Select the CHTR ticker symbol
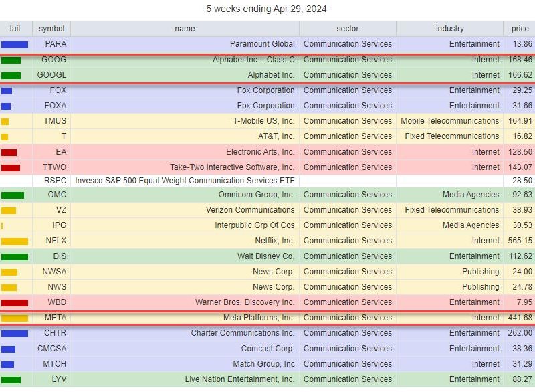This screenshot has height=392, width=535. 55,333
